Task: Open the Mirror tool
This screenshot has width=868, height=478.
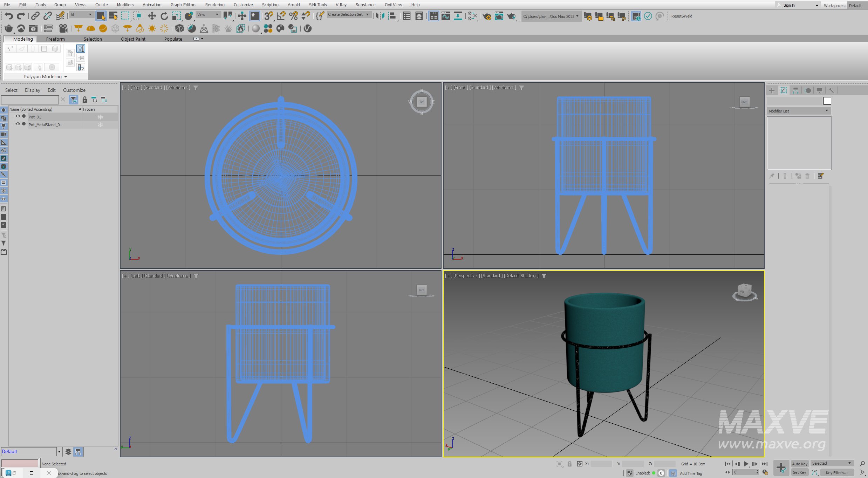Action: pyautogui.click(x=380, y=16)
